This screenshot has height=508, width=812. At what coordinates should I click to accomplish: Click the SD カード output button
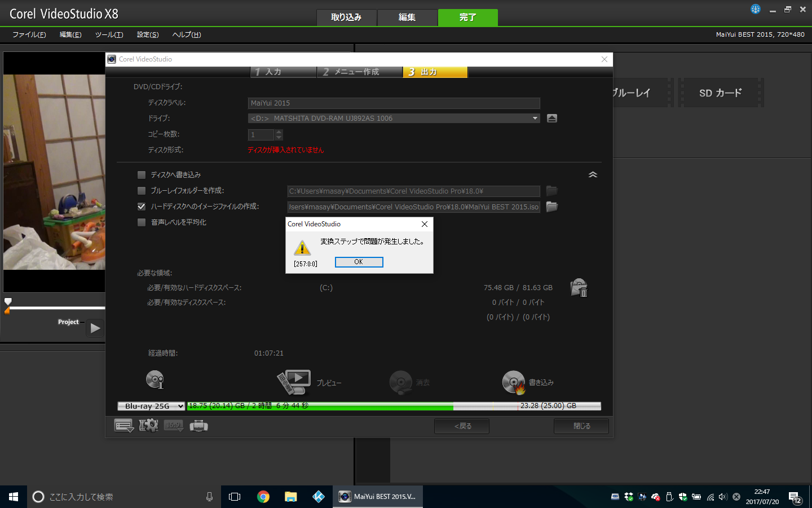point(721,93)
